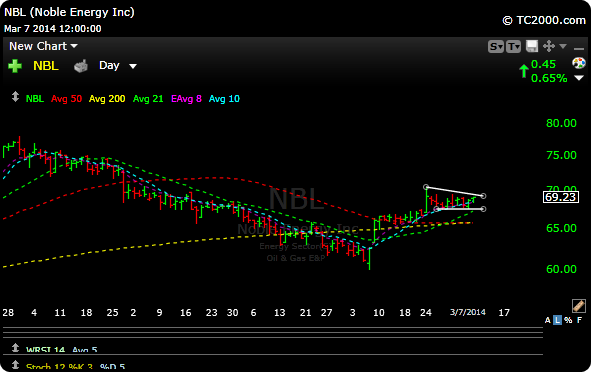This screenshot has width=591, height=372.
Task: Click the green up arrow price change
Action: [x=524, y=71]
